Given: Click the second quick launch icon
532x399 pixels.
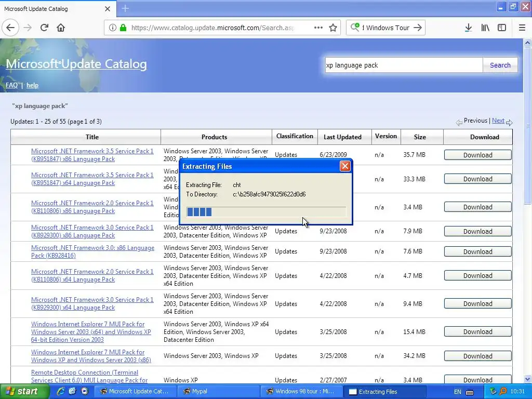Looking at the screenshot, I should 72,391.
